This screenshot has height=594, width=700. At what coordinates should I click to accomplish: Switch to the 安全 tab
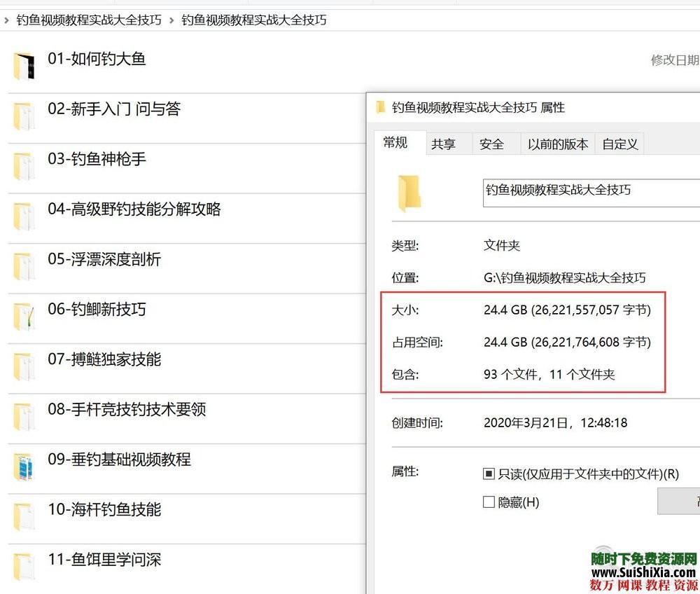492,144
